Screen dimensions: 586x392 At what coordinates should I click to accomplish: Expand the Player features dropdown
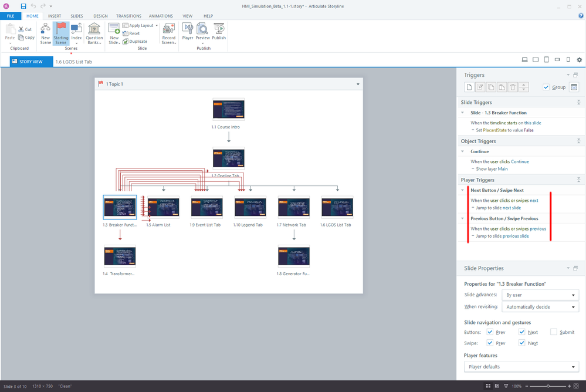click(x=521, y=367)
